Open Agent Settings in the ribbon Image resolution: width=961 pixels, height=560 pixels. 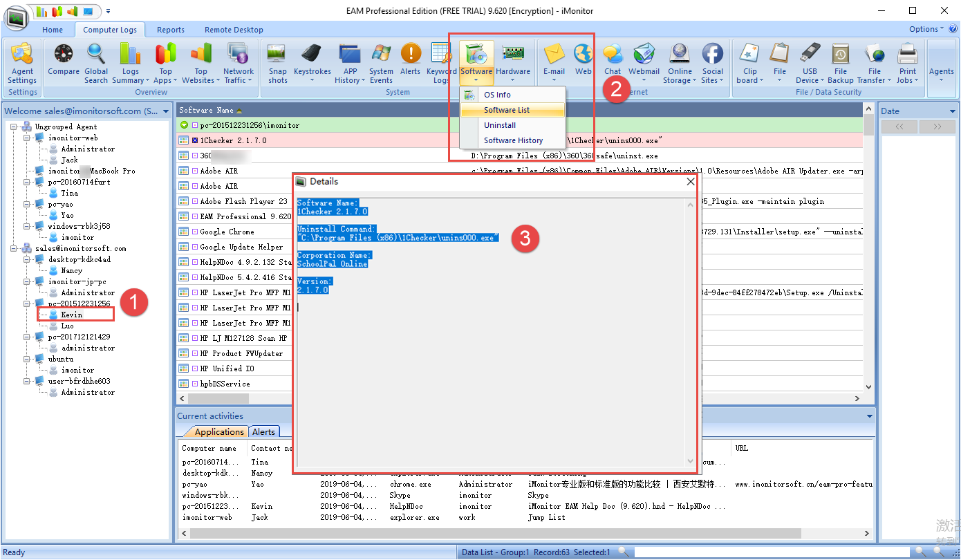pos(22,64)
